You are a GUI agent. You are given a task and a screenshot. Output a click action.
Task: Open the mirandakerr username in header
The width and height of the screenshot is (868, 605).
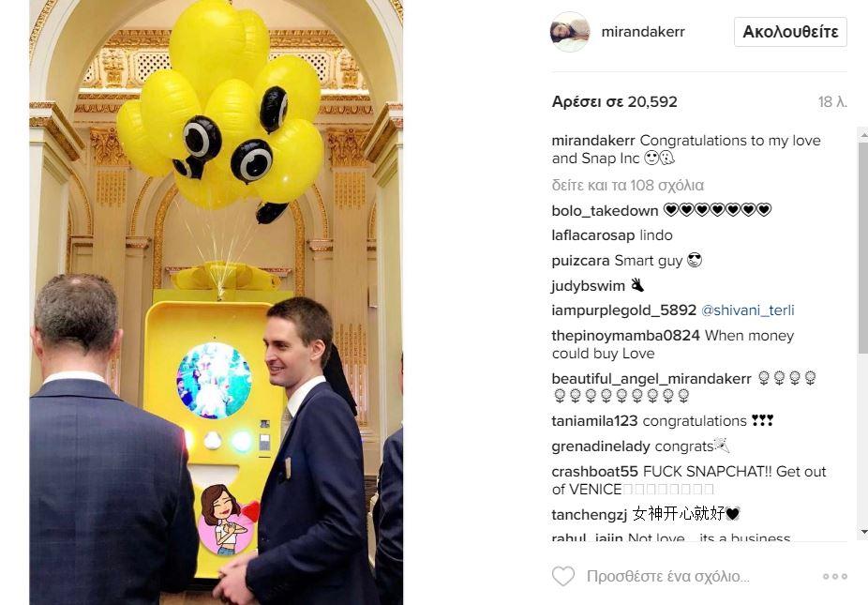pos(643,32)
